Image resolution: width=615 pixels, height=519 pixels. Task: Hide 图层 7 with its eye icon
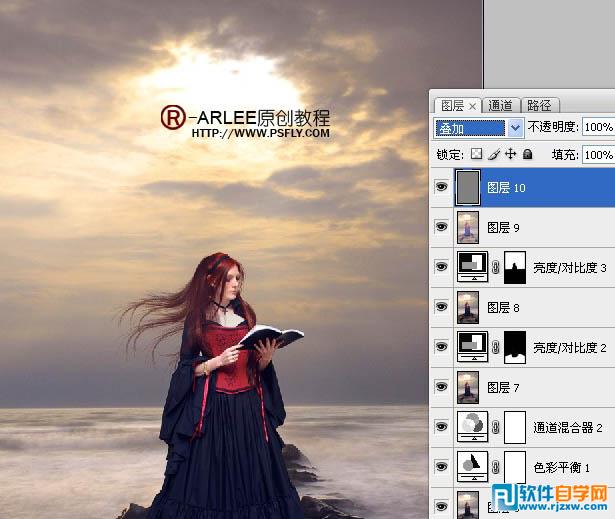point(442,386)
